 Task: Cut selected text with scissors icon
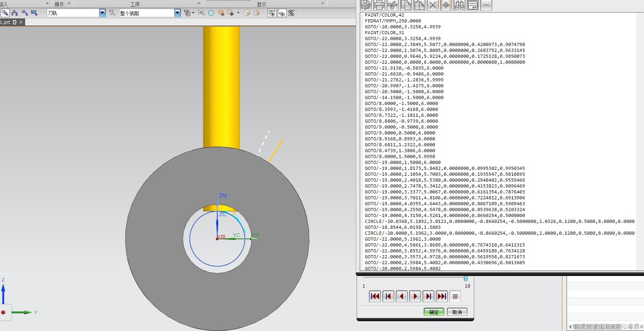393,6
